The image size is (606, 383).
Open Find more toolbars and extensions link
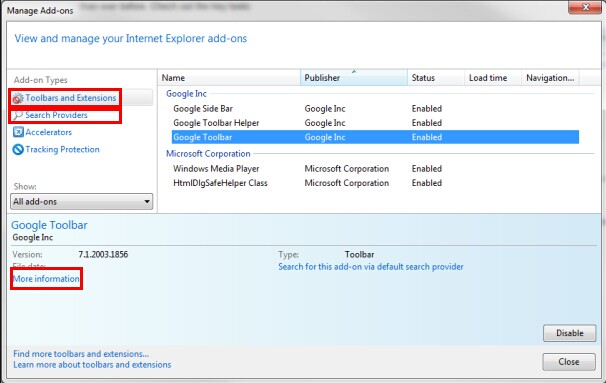(81, 354)
